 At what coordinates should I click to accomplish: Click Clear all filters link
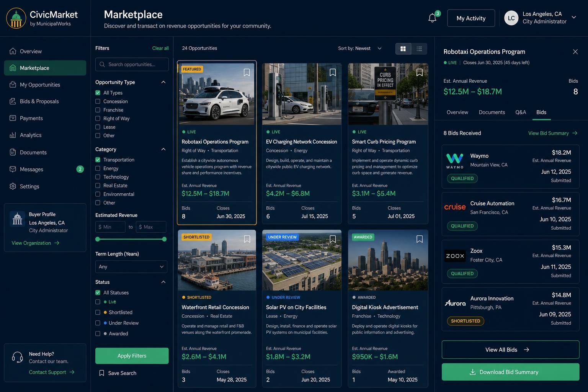160,48
